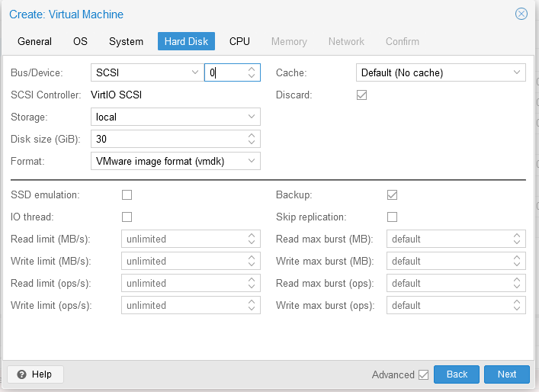This screenshot has width=539, height=392.
Task: Check the Skip replication checkbox
Action: pos(393,217)
